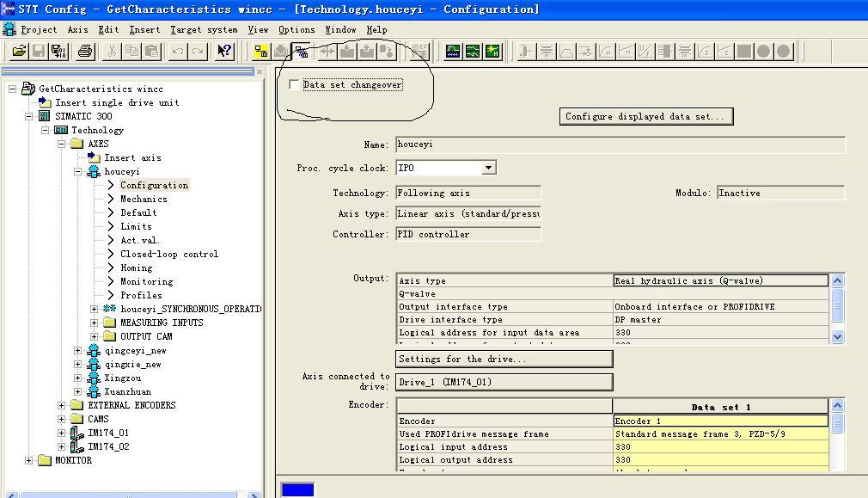Click the Real hydraulic axis (Q-valve) cell

[721, 281]
